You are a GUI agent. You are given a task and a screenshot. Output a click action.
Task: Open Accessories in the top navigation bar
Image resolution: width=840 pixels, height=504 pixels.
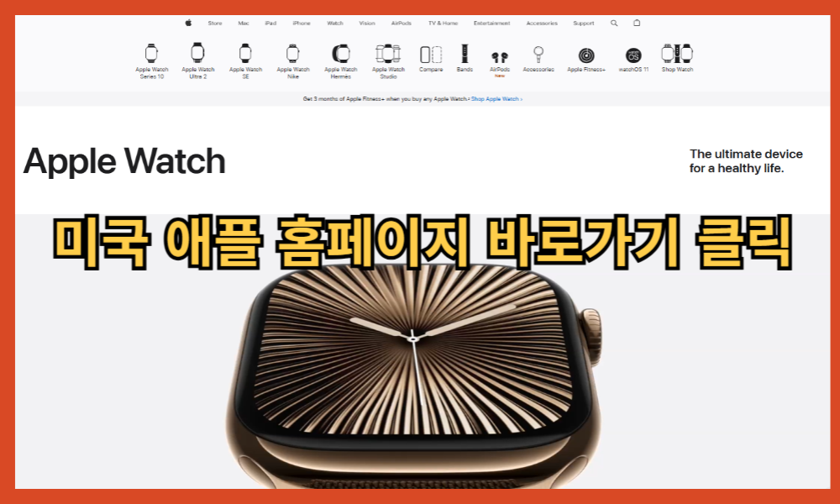click(542, 23)
